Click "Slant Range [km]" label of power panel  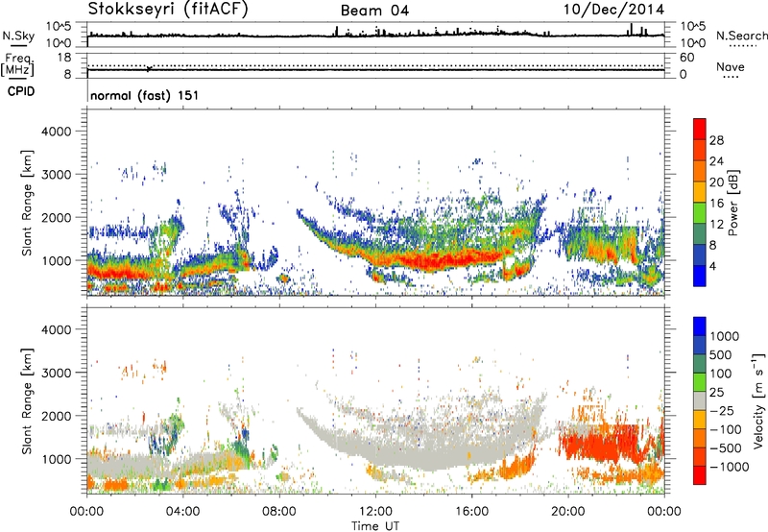point(27,203)
